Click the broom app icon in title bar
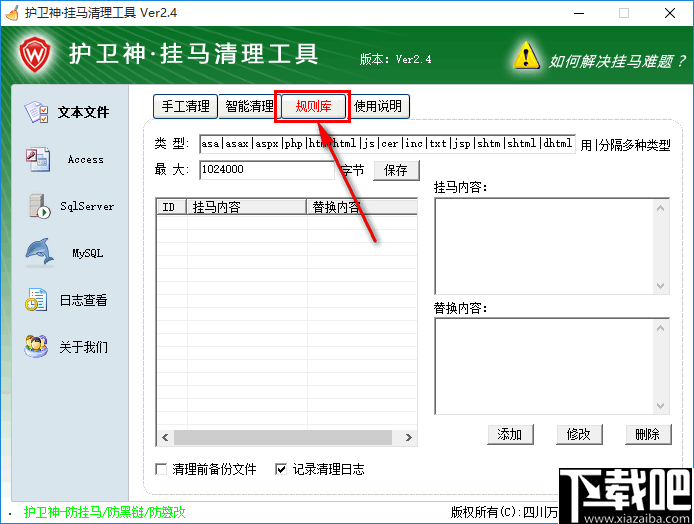Image resolution: width=694 pixels, height=524 pixels. [12, 13]
